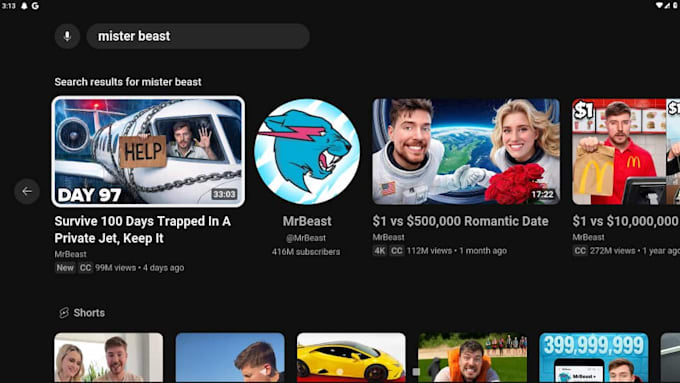Click '416M subscribers' text
680x383 pixels.
click(306, 252)
